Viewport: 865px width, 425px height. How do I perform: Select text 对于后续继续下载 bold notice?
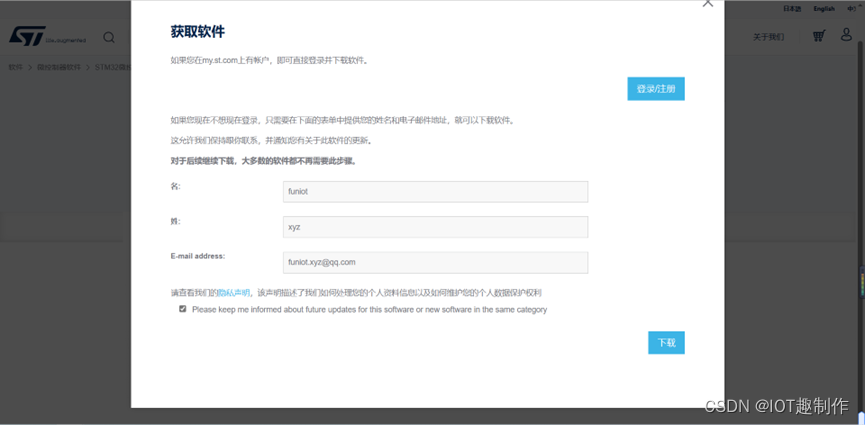point(266,162)
